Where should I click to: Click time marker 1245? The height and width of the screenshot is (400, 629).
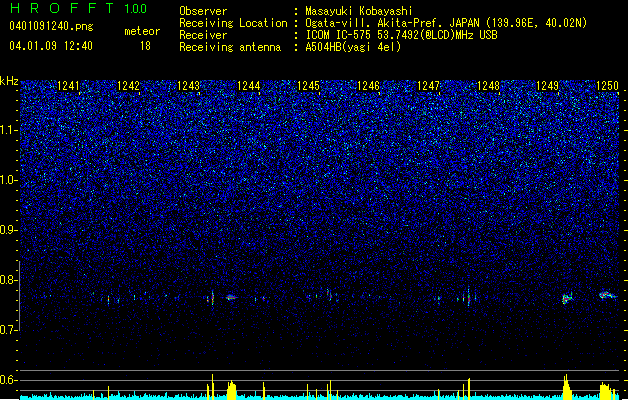point(308,86)
